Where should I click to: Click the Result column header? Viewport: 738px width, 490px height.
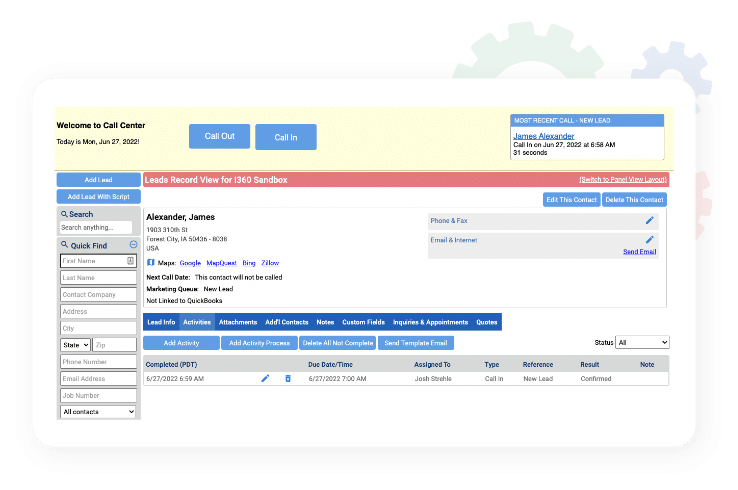[x=590, y=365]
